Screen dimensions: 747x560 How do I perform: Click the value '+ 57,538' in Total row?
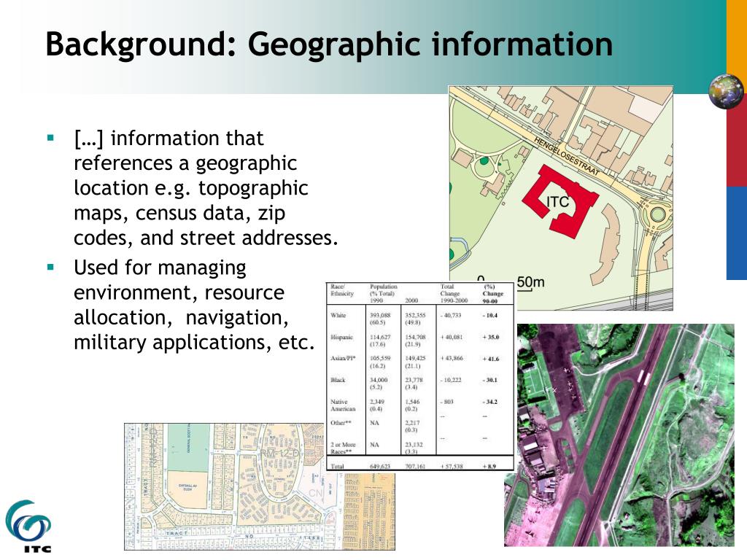click(x=451, y=466)
